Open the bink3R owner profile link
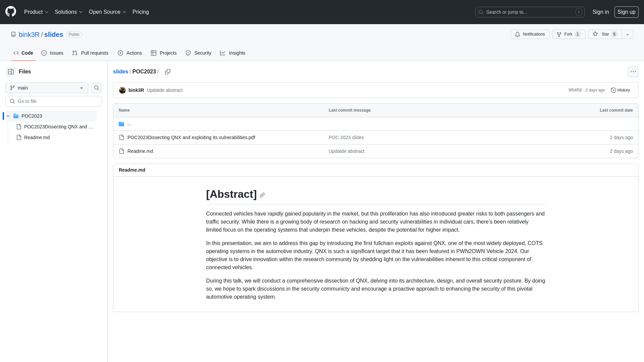This screenshot has height=362, width=644. pyautogui.click(x=29, y=35)
